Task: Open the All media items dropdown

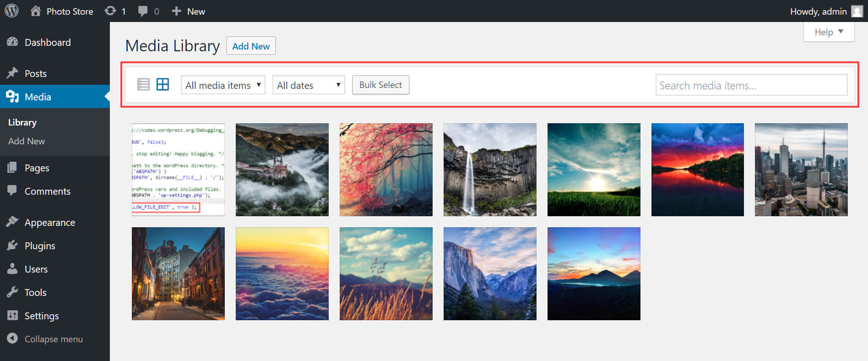Action: click(x=223, y=85)
